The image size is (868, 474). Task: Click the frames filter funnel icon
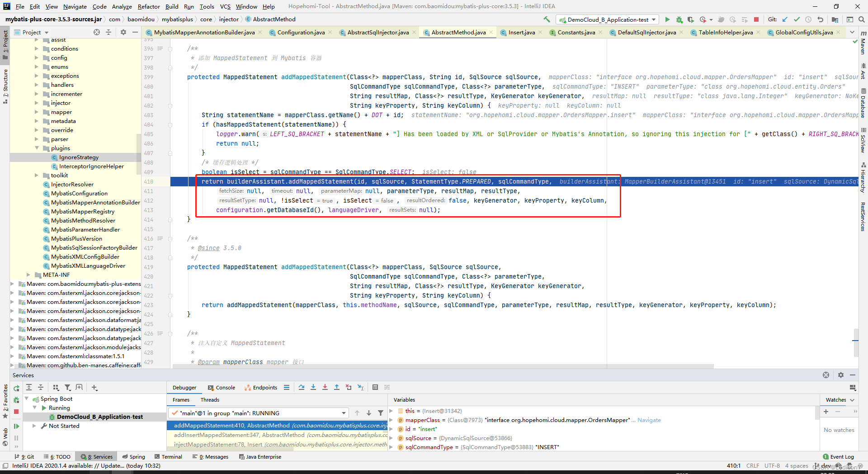click(x=381, y=413)
